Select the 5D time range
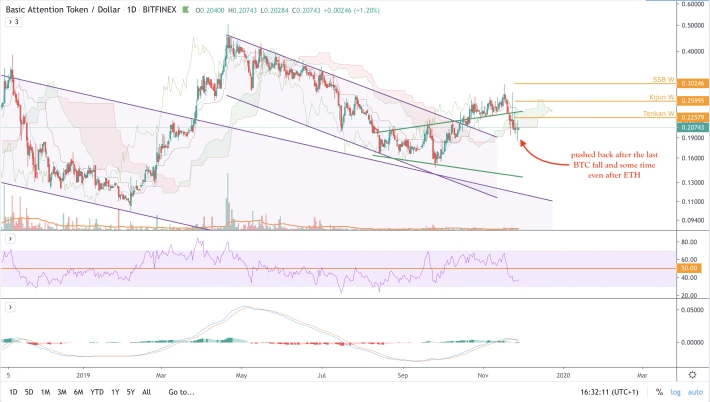Viewport: 710px width, 402px height. pyautogui.click(x=29, y=392)
